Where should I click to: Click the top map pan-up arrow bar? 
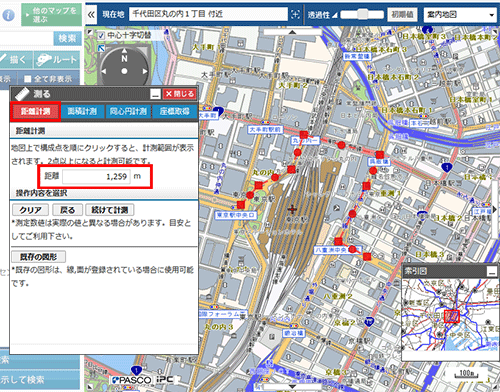(292, 32)
